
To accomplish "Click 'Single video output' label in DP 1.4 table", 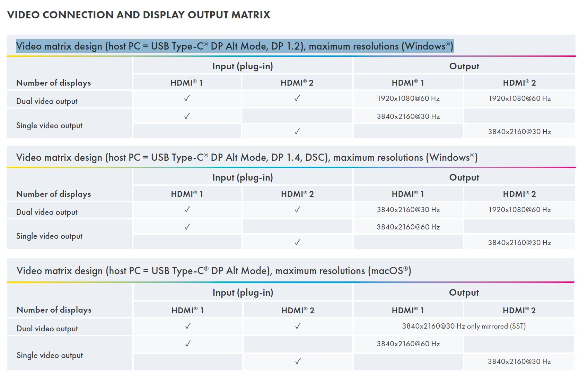I will (x=49, y=236).
